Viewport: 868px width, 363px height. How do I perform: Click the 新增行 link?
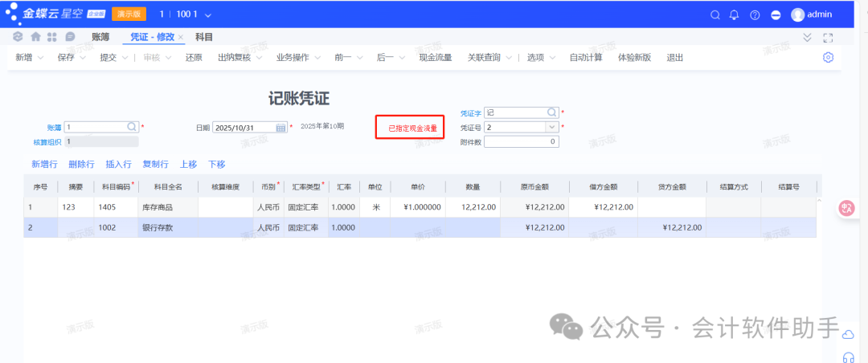[44, 164]
